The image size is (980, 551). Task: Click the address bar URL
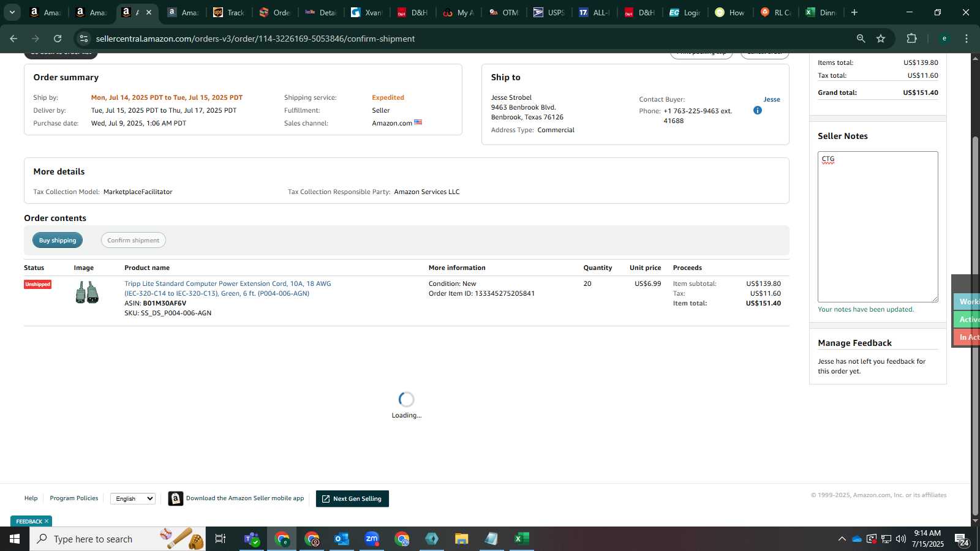(x=255, y=39)
